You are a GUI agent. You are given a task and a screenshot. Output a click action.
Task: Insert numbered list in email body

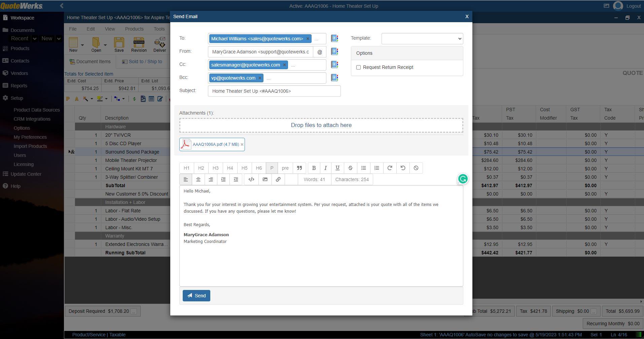tap(377, 168)
